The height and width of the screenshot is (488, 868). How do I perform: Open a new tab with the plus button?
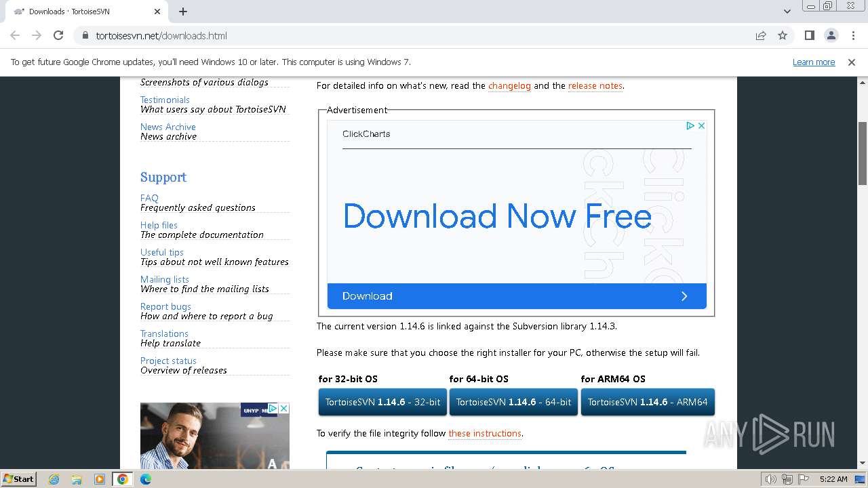click(183, 12)
